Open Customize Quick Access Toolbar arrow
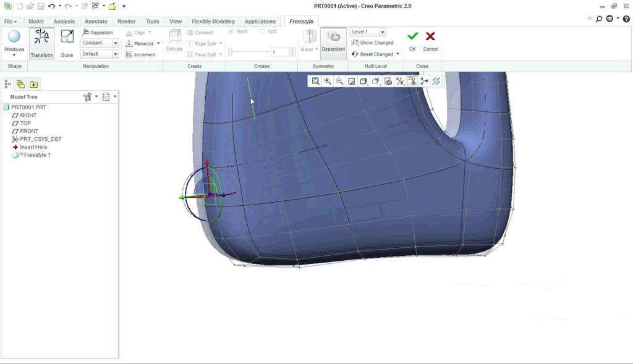The height and width of the screenshot is (364, 633). pos(124,6)
